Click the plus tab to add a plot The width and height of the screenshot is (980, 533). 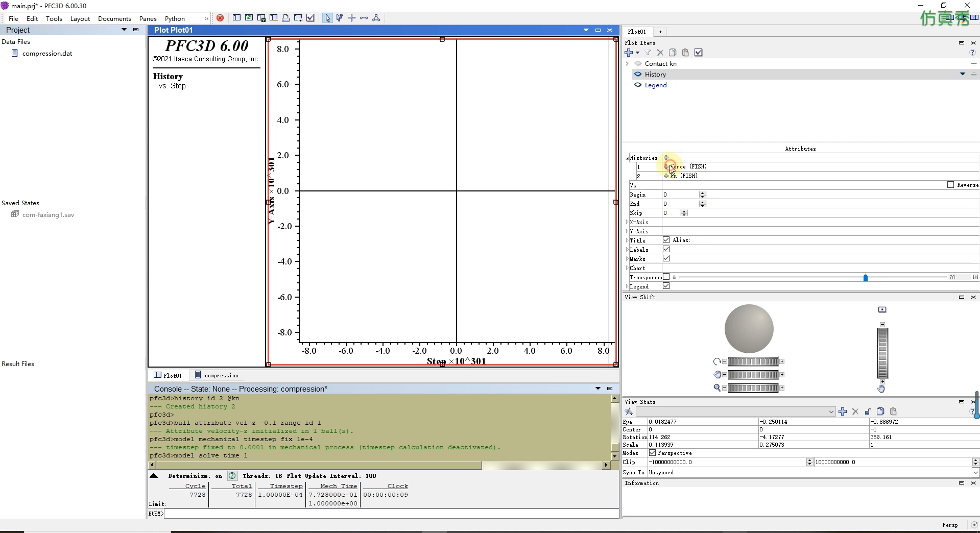tap(660, 32)
